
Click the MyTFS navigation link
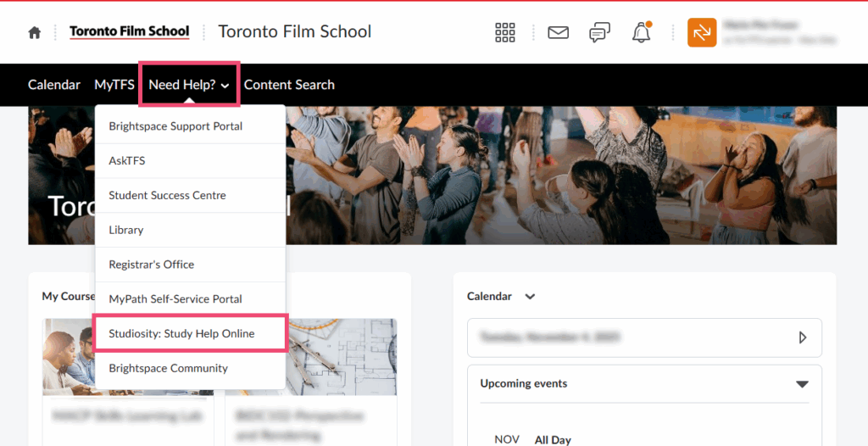click(114, 85)
